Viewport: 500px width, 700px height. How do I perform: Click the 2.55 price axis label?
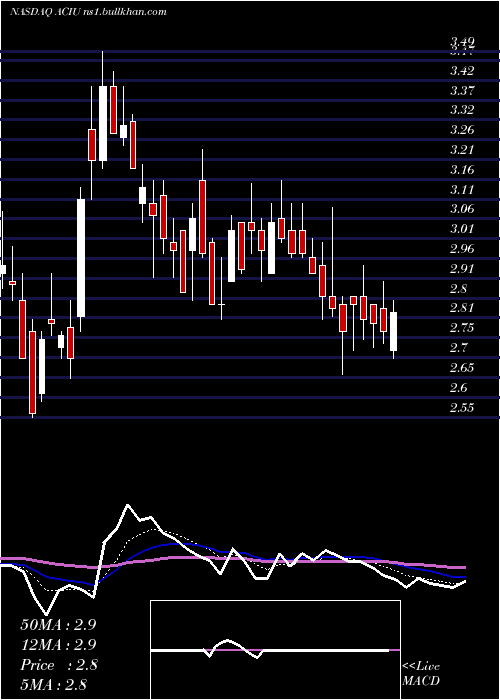coord(462,408)
